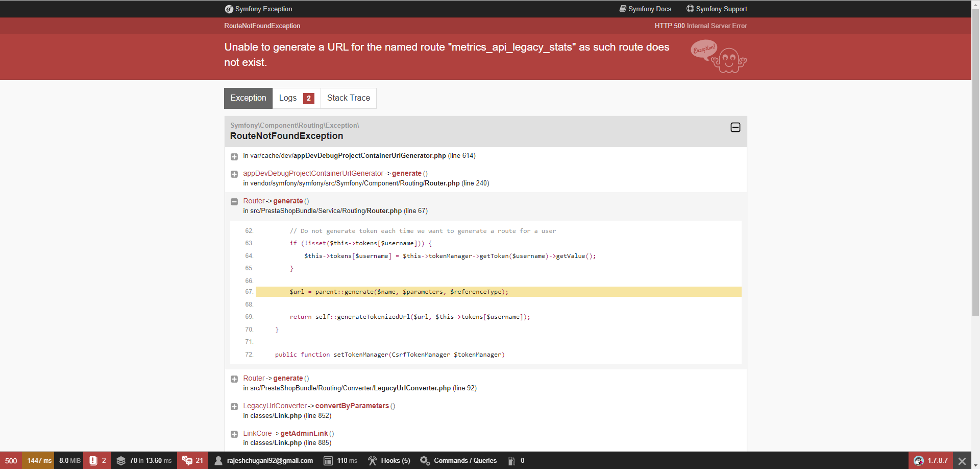Expand the appDevDebugProjectContainerUrlGenerator->generate trace
980x469 pixels.
click(234, 174)
